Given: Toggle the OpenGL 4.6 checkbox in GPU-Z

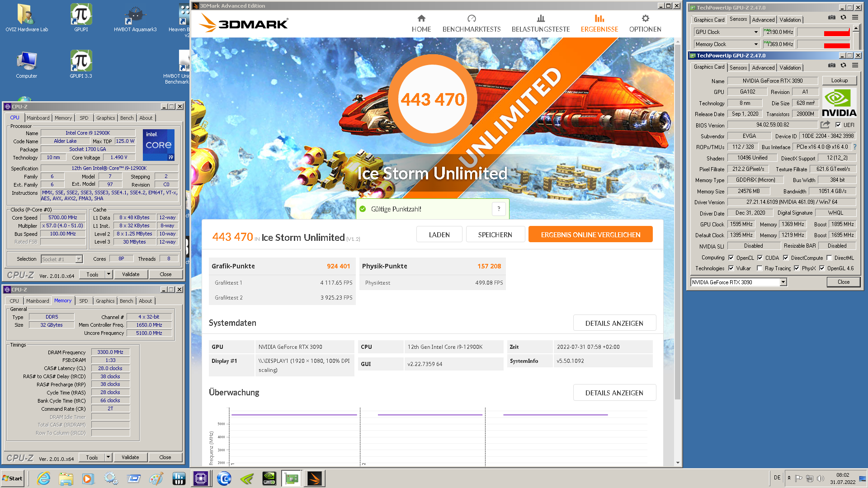Looking at the screenshot, I should (822, 268).
